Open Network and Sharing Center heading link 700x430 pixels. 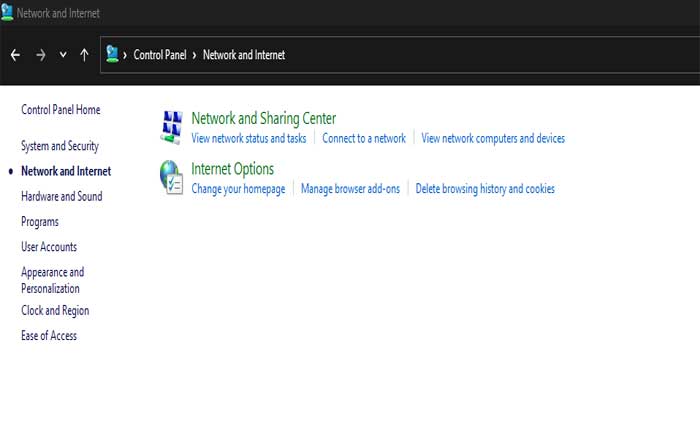263,119
